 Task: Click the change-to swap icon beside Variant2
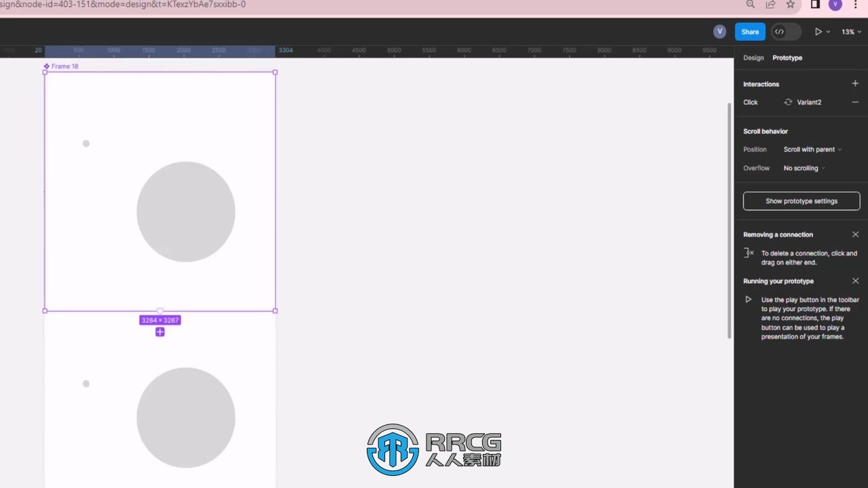coord(788,102)
